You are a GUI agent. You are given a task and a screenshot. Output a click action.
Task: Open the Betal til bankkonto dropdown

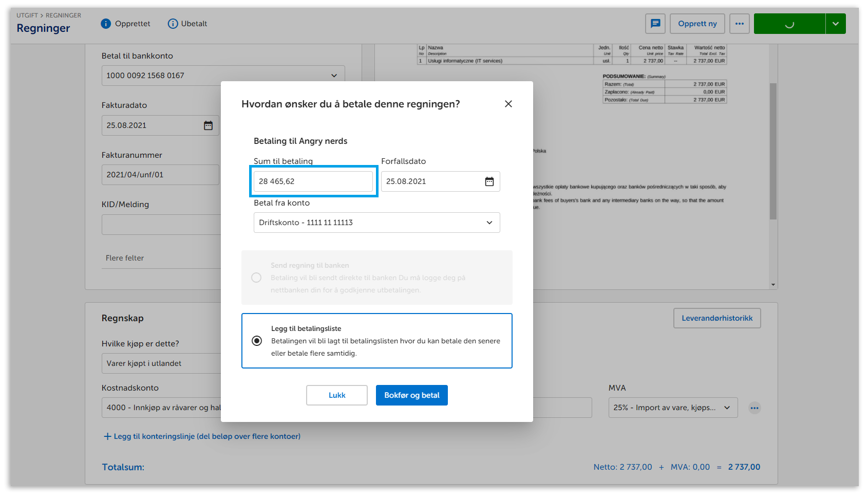coord(223,76)
